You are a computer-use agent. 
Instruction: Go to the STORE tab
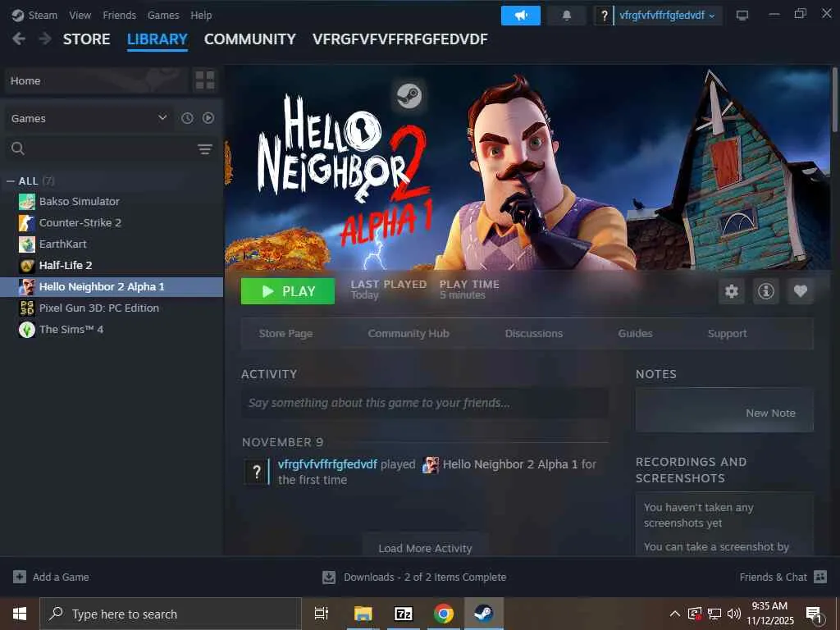86,39
